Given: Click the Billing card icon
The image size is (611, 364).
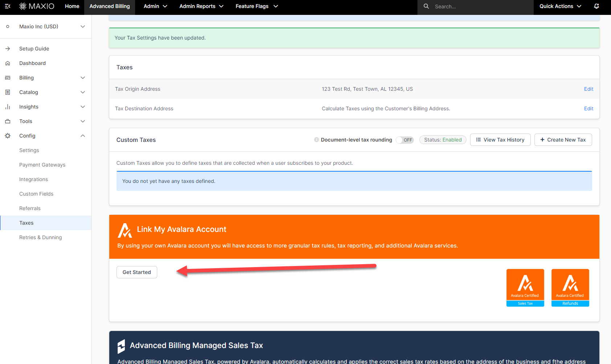Looking at the screenshot, I should pos(8,78).
